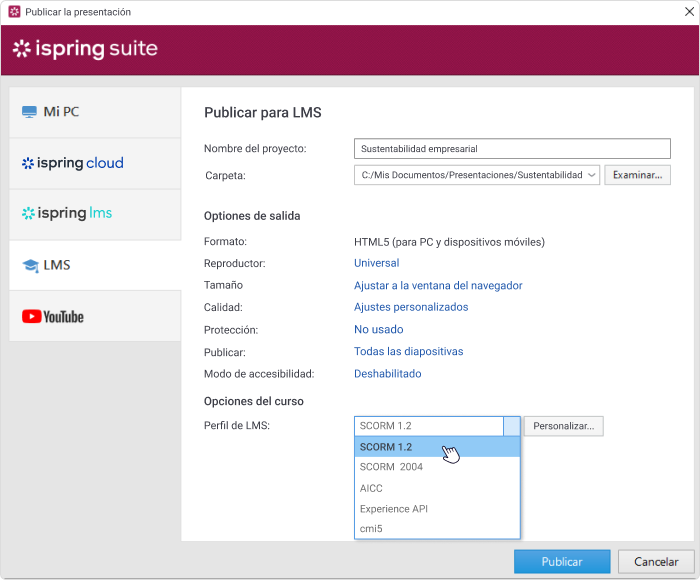Click the Opciones de salida section heading

point(252,216)
